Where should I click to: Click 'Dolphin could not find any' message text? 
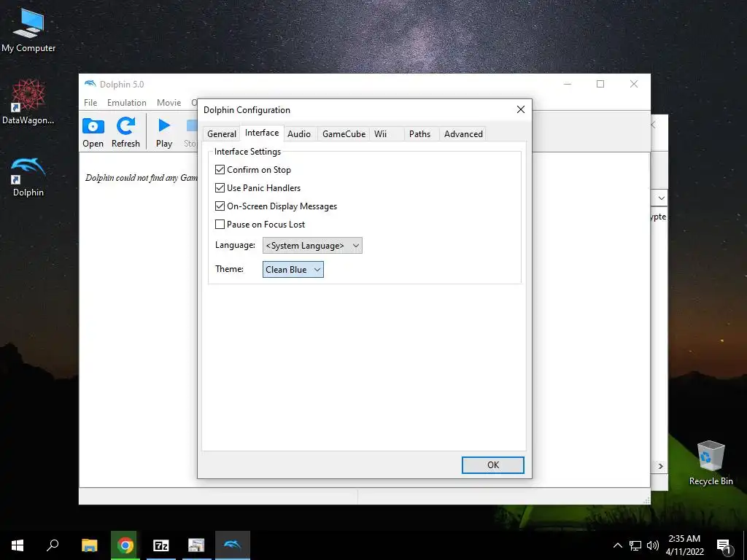pos(141,178)
